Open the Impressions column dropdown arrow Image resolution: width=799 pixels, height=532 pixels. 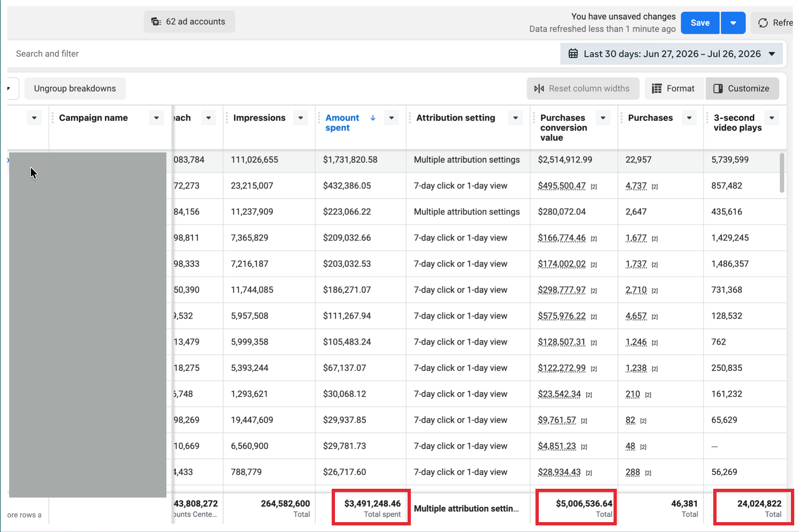[301, 118]
